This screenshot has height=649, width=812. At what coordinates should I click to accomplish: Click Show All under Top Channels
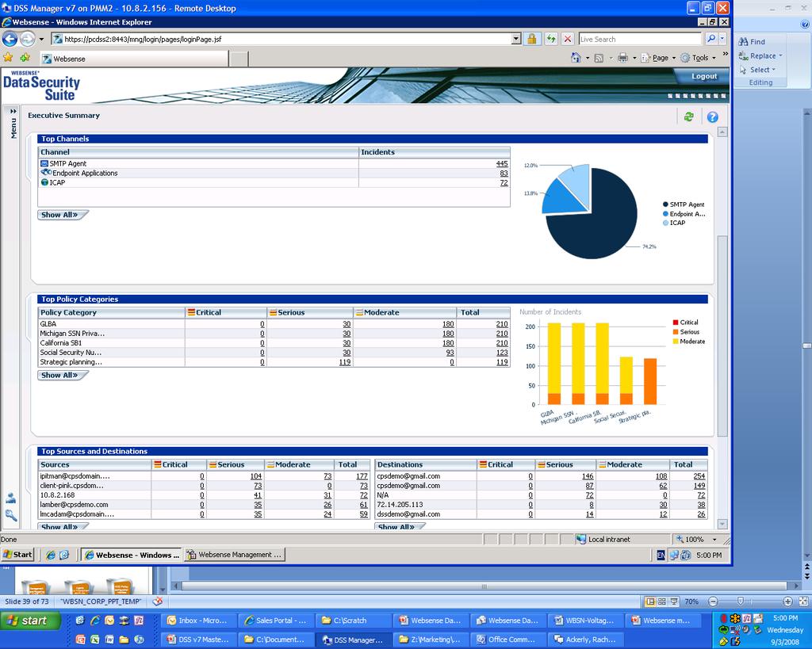pos(63,215)
